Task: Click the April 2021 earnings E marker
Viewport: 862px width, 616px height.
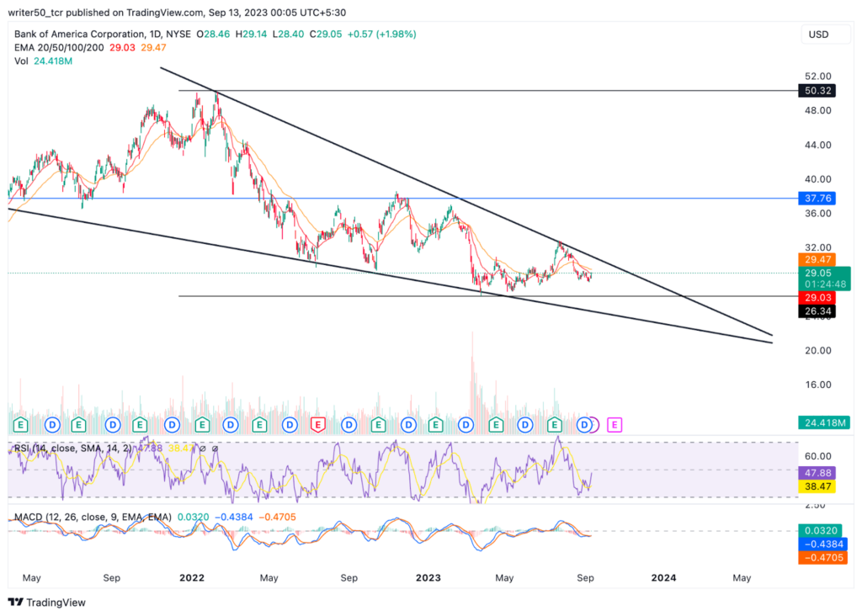Action: [21, 425]
